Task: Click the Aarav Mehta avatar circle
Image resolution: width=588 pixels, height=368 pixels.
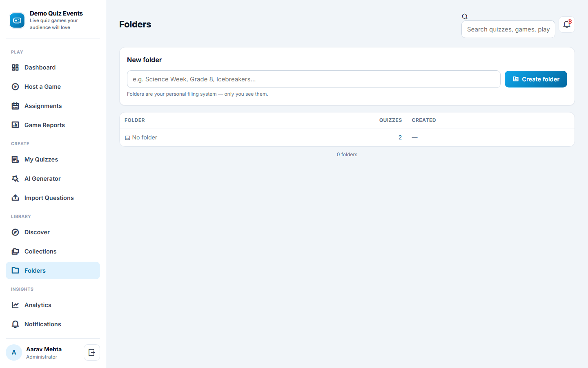Action: coord(14,352)
